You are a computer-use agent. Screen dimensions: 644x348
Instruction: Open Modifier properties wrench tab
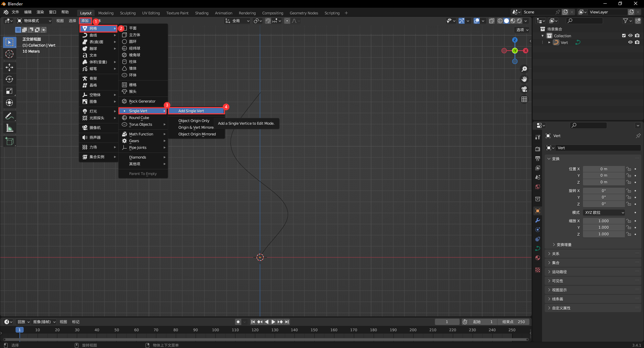click(x=538, y=220)
